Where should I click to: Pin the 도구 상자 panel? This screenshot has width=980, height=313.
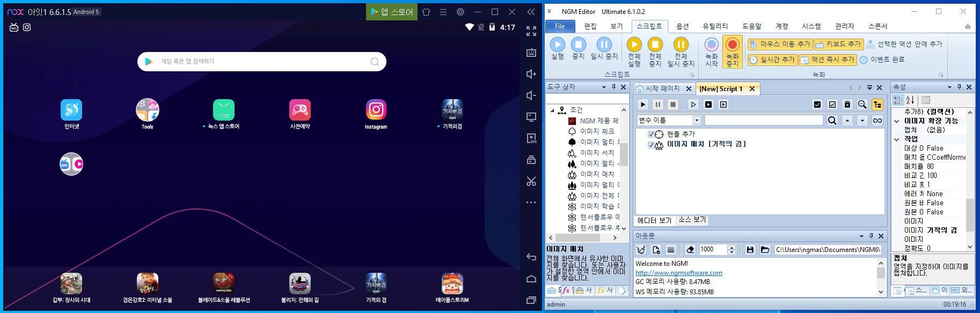pos(613,87)
